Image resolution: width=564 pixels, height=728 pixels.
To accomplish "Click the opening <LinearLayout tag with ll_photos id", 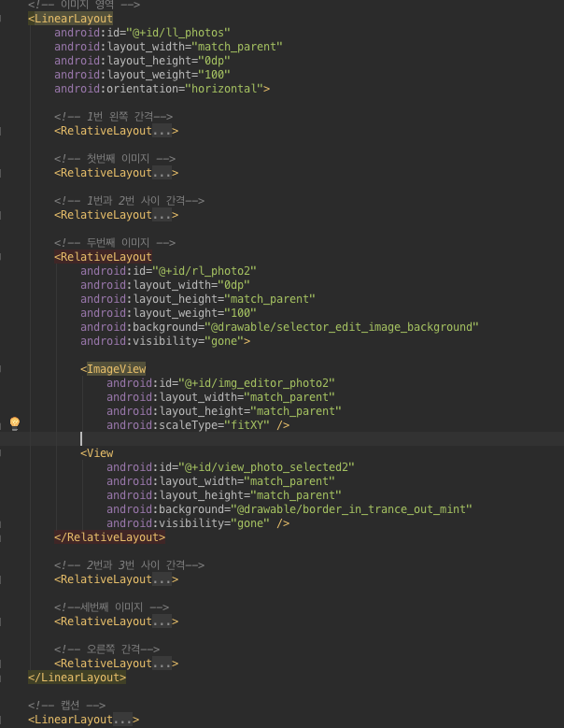I will (x=71, y=19).
